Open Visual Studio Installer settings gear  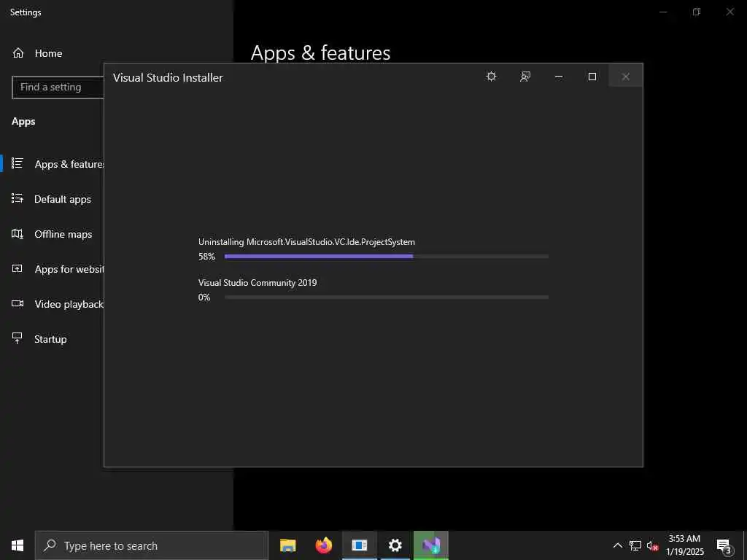tap(491, 77)
